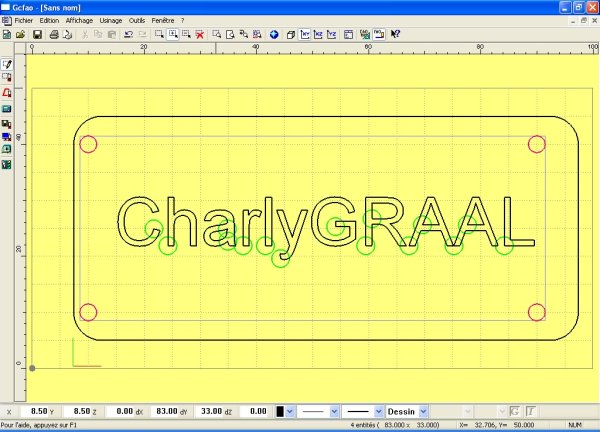
Task: Select the drawing pencil tool in sidebar
Action: (7, 64)
